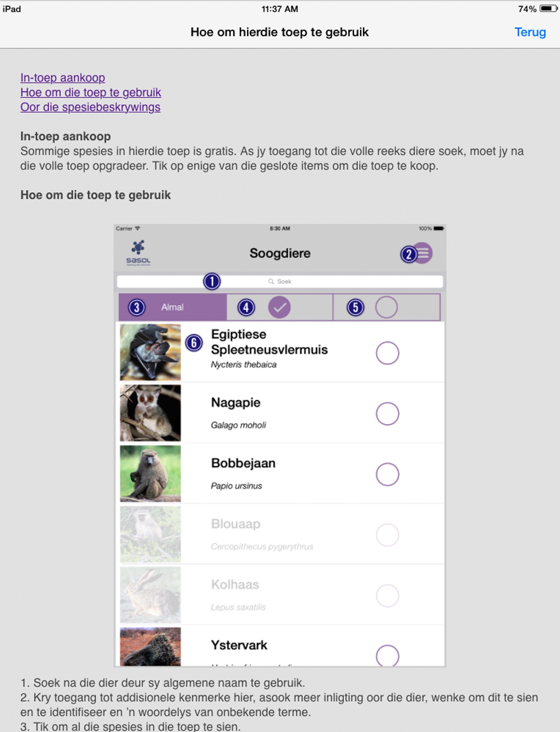Go back with the Terug button

(x=530, y=32)
